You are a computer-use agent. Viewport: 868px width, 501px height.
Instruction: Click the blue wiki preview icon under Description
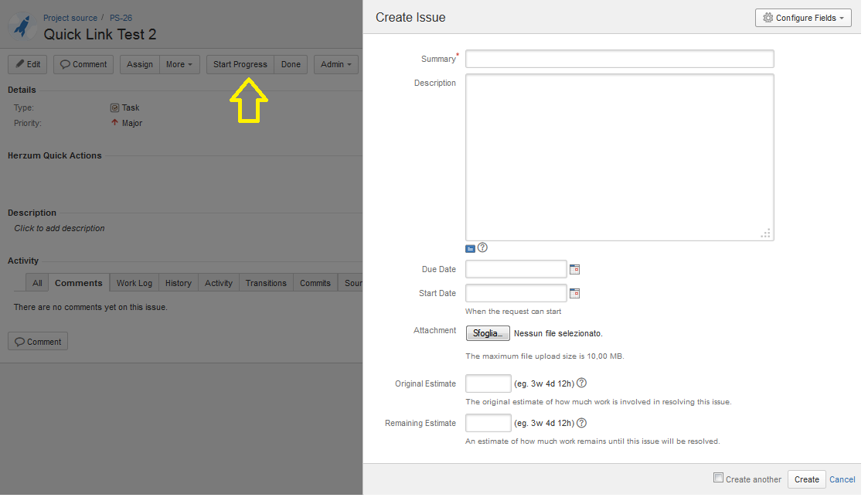pyautogui.click(x=470, y=249)
